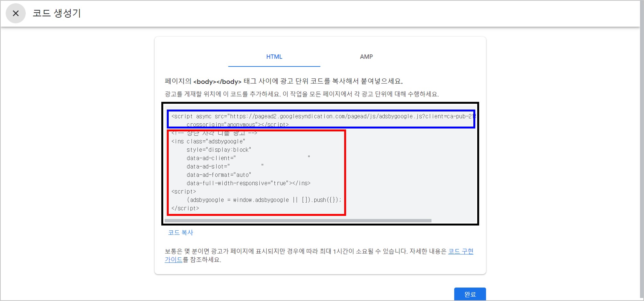Click the 코드 복사 link

coord(180,233)
